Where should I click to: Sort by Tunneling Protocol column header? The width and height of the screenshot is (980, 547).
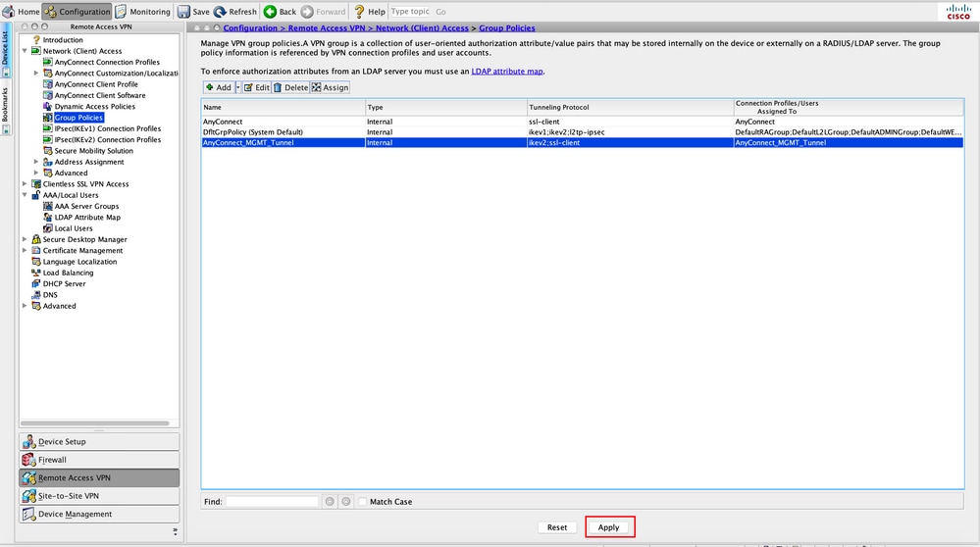[630, 108]
